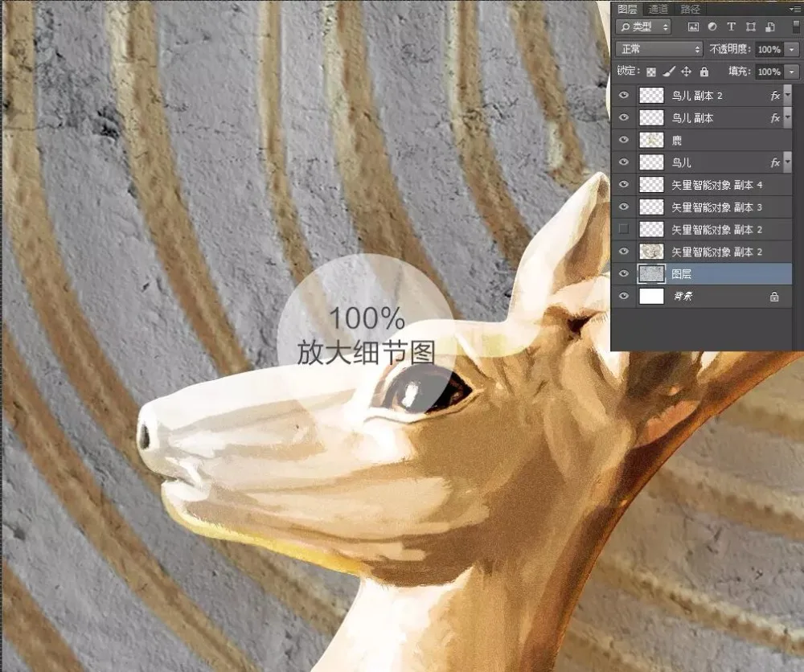Click the 矢量智能对象 副本 3 thumbnail
The width and height of the screenshot is (804, 672).
point(651,207)
